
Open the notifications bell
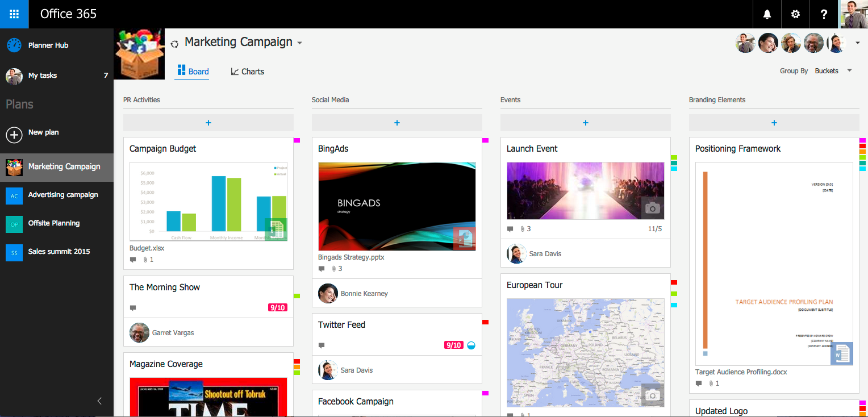pyautogui.click(x=767, y=14)
